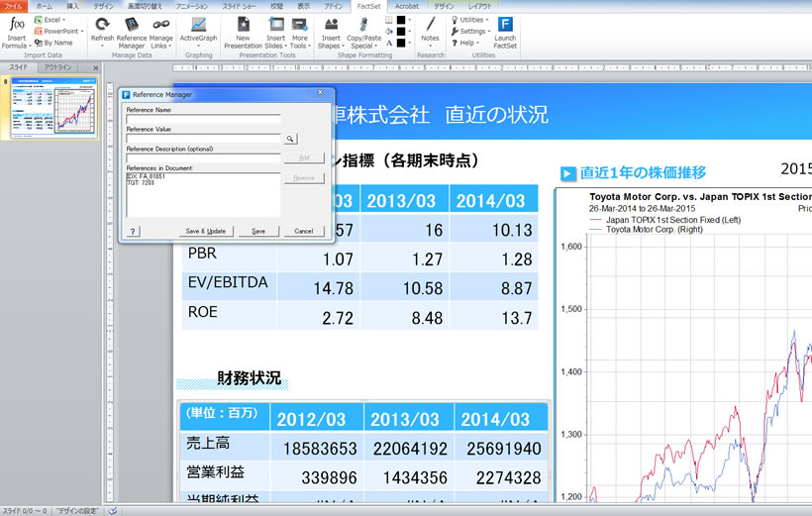
Task: Open Insert Shapes menu
Action: [x=331, y=32]
